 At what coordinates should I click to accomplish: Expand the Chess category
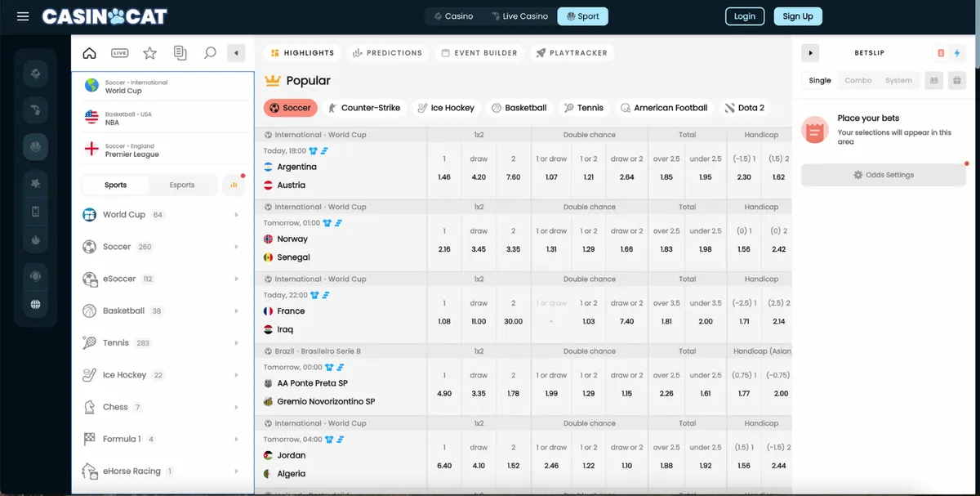pos(162,407)
